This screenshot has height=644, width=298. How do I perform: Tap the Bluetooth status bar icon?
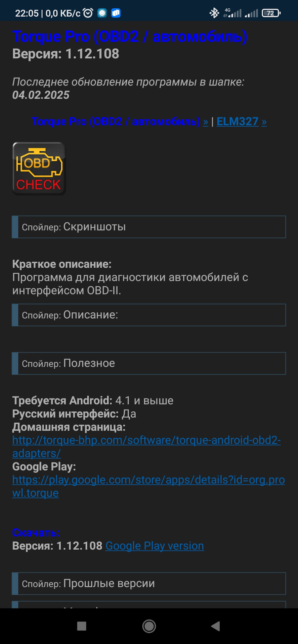click(x=214, y=13)
